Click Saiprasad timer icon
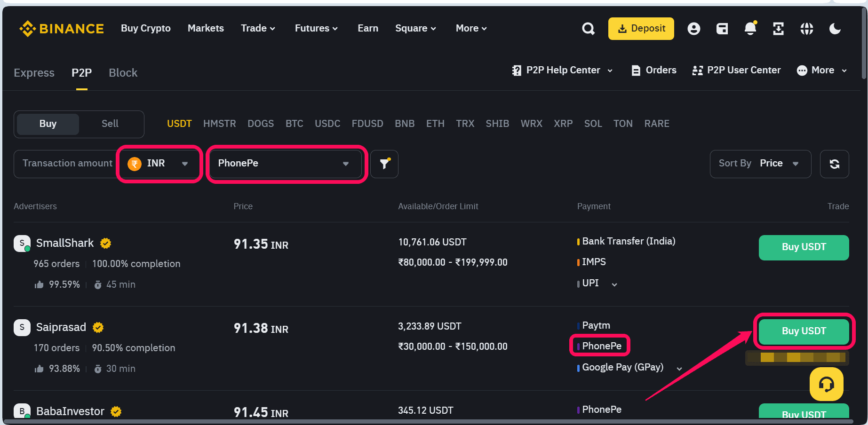This screenshot has width=868, height=425. (98, 369)
